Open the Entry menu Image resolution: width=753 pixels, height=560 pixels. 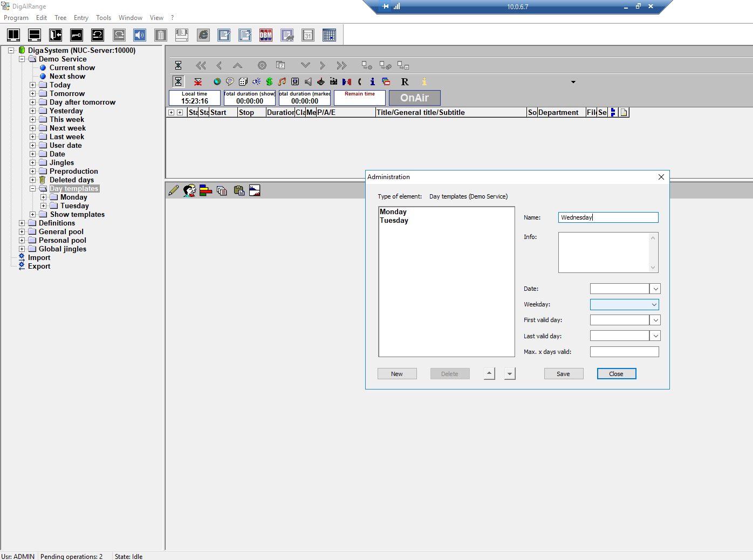[x=81, y=18]
